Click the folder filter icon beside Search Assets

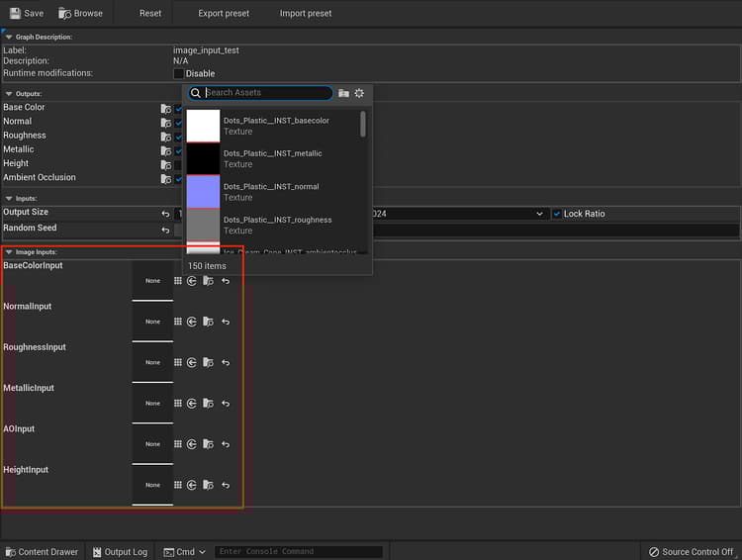(343, 93)
